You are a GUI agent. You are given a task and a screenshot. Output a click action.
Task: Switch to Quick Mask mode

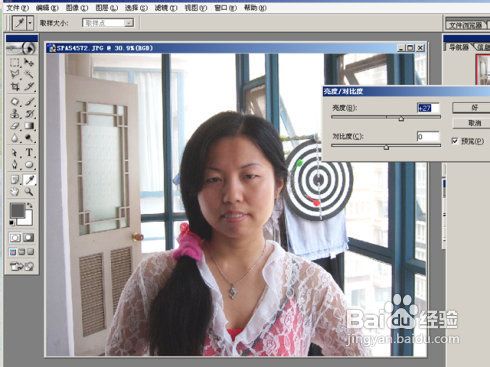29,238
